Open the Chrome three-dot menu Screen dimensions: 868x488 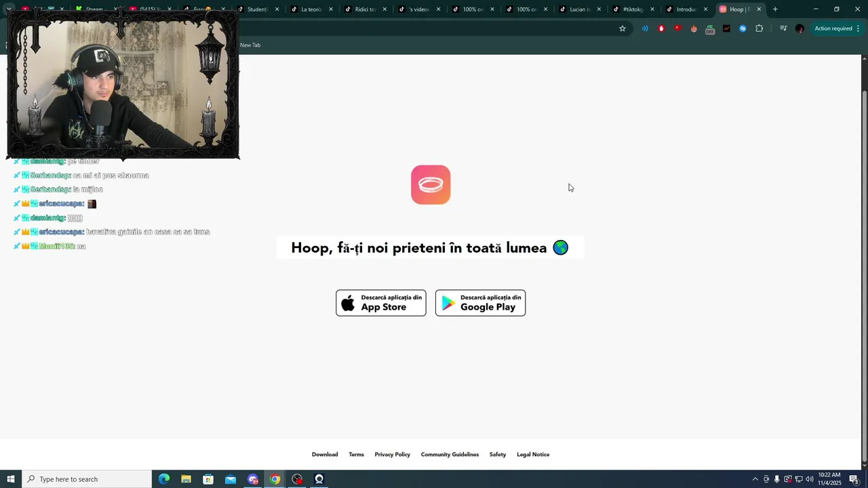[x=859, y=28]
